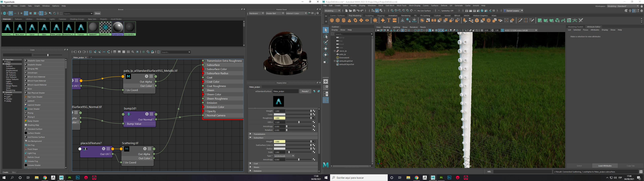Expand the casco_lp node in Outliner

click(x=335, y=51)
